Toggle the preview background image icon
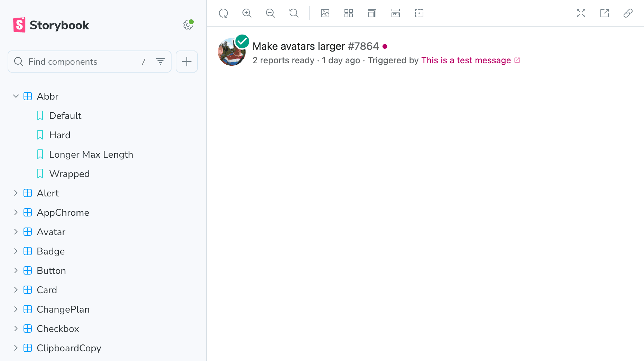 [325, 13]
